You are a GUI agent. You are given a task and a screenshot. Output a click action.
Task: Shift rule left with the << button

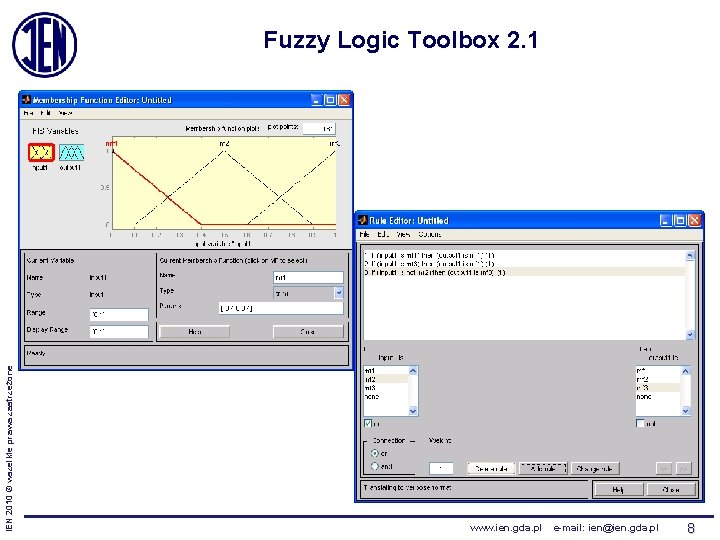point(664,468)
